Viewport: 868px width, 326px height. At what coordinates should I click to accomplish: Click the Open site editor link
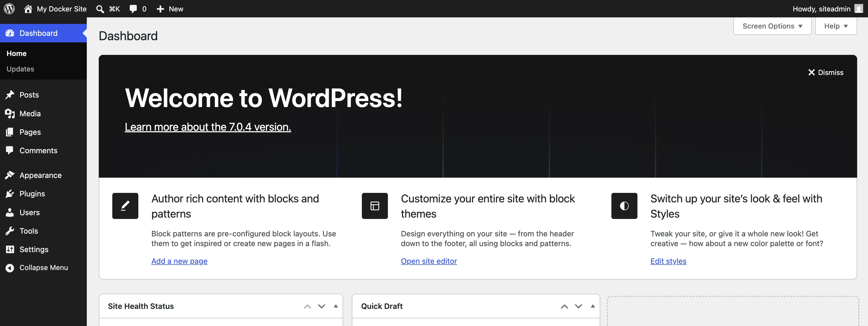click(x=429, y=261)
